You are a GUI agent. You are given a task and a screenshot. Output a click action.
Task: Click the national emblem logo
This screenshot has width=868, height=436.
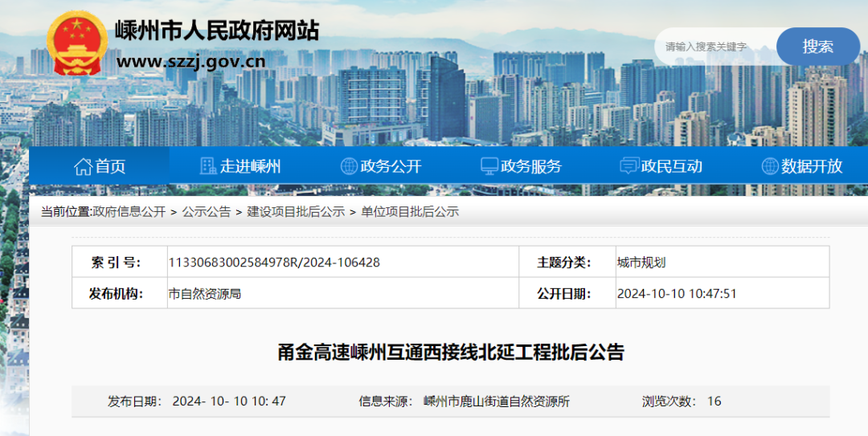coord(76,44)
